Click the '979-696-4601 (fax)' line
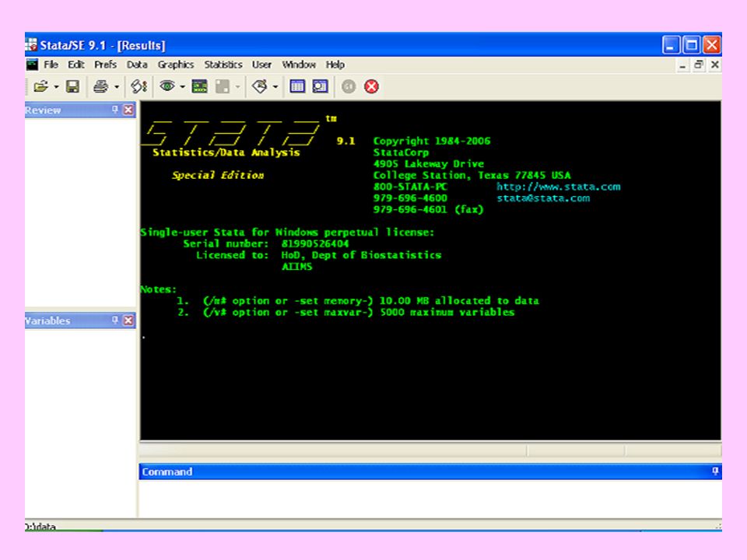Screen dimensions: 747x560 click(x=428, y=209)
